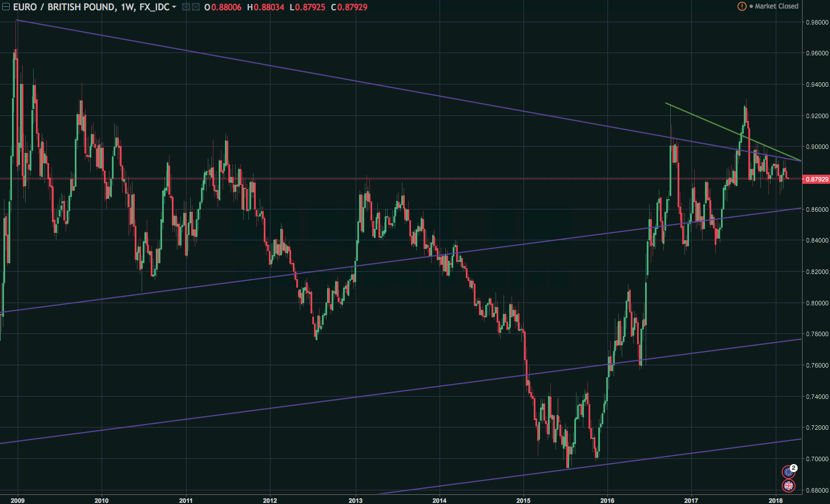
Task: Click the orange exclamation warning icon
Action: point(742,6)
